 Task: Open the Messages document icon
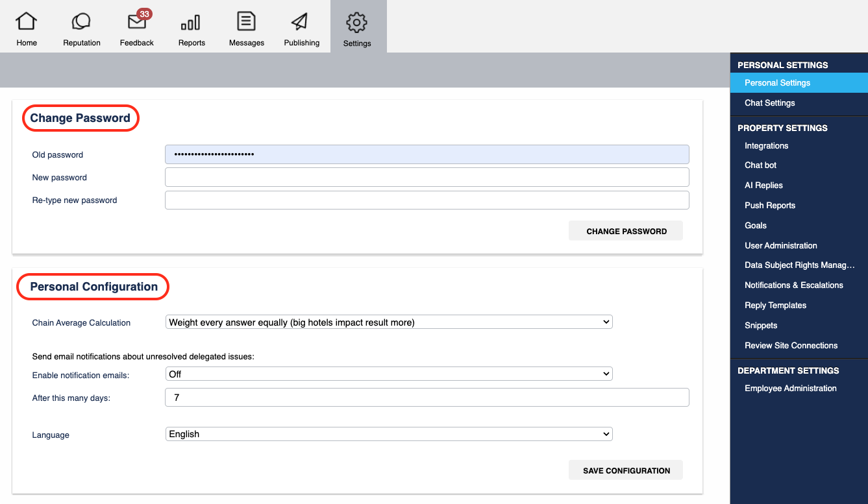(246, 21)
